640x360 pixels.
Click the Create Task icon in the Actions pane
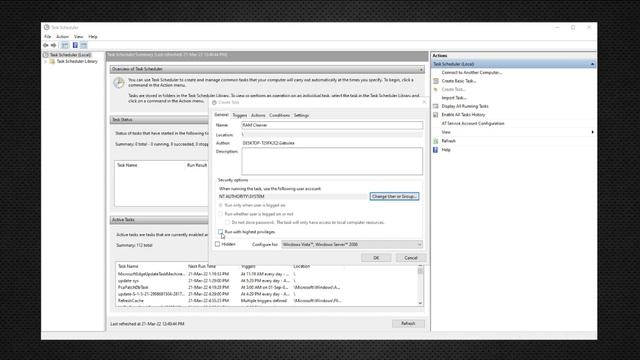436,89
